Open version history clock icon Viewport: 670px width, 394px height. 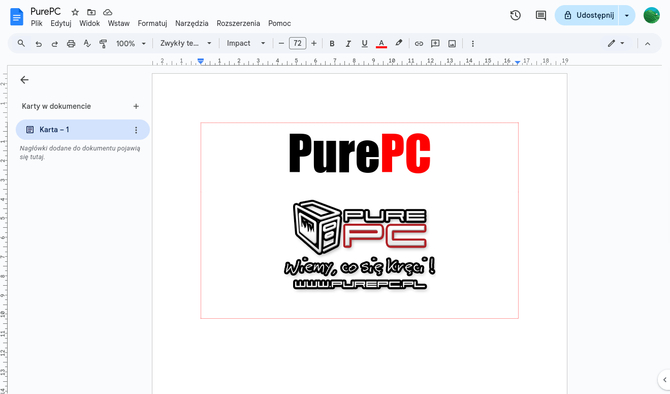point(515,15)
